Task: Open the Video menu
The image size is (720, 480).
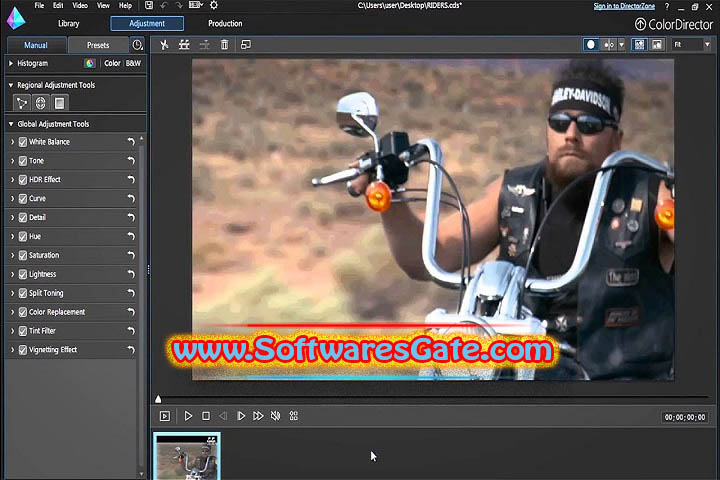Action: [x=80, y=6]
